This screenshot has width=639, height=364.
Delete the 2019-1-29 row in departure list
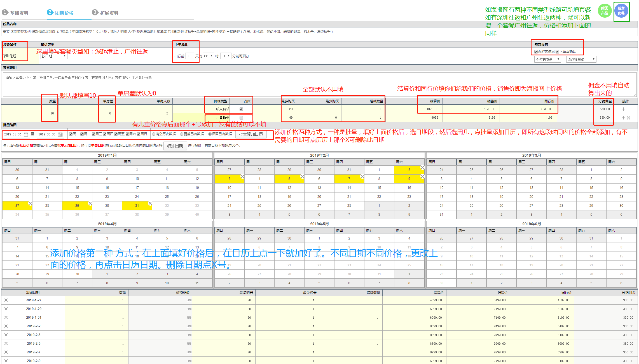pos(6,309)
